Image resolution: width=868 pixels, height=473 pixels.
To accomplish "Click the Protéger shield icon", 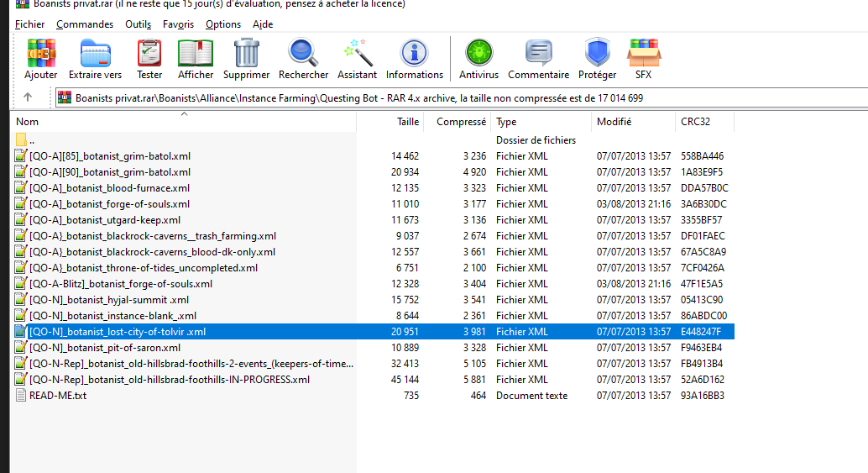I will [598, 53].
